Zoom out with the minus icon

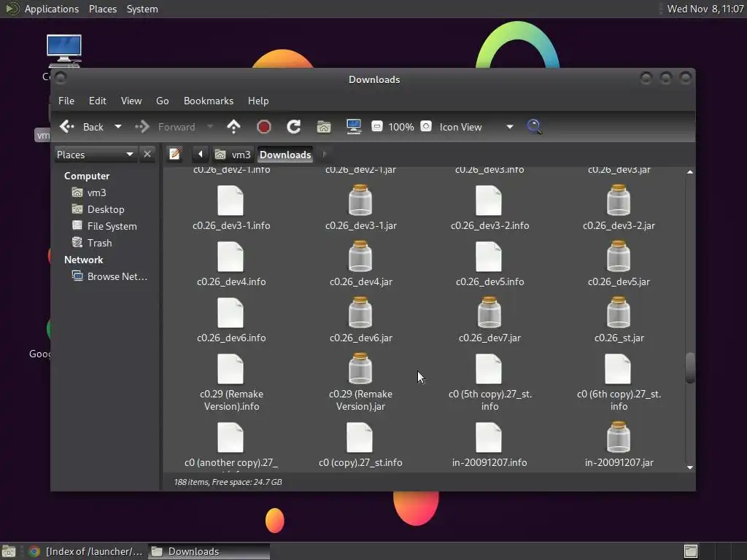coord(377,126)
